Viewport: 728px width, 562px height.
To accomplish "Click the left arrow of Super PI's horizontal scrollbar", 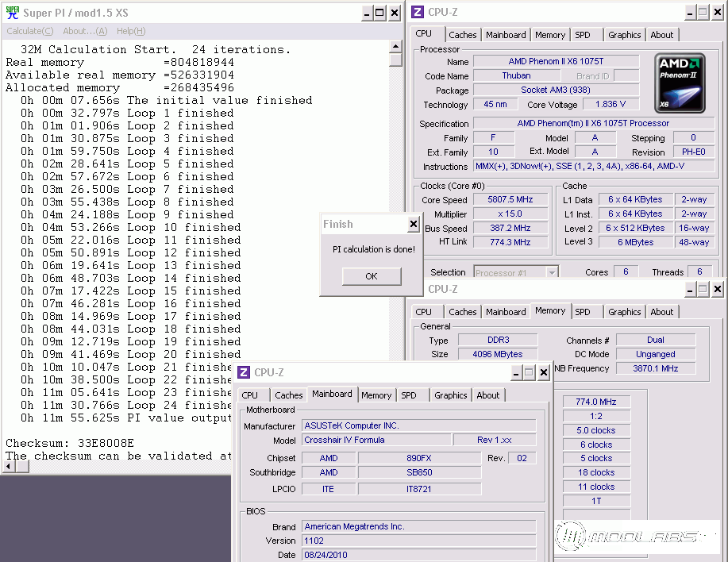I will (x=8, y=467).
